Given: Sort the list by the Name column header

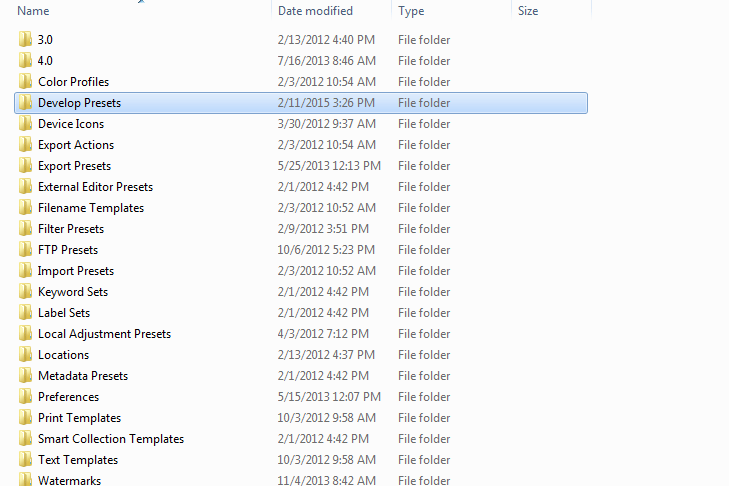Looking at the screenshot, I should [x=33, y=11].
